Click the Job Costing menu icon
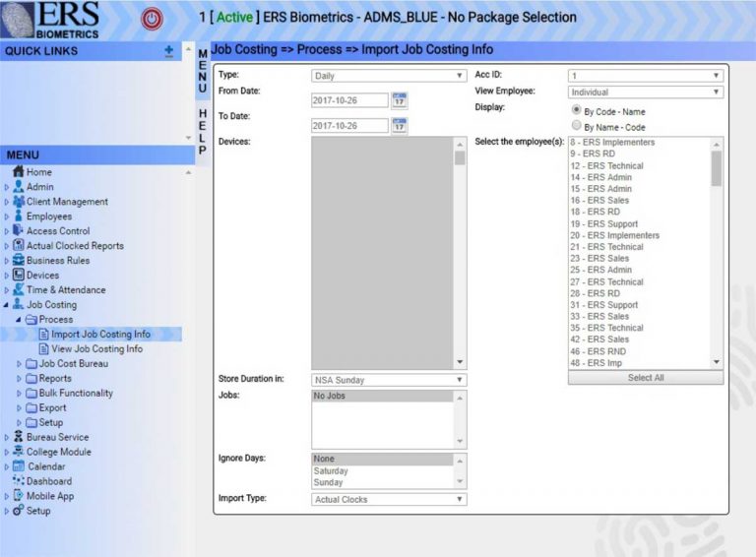756x557 pixels. coord(19,304)
